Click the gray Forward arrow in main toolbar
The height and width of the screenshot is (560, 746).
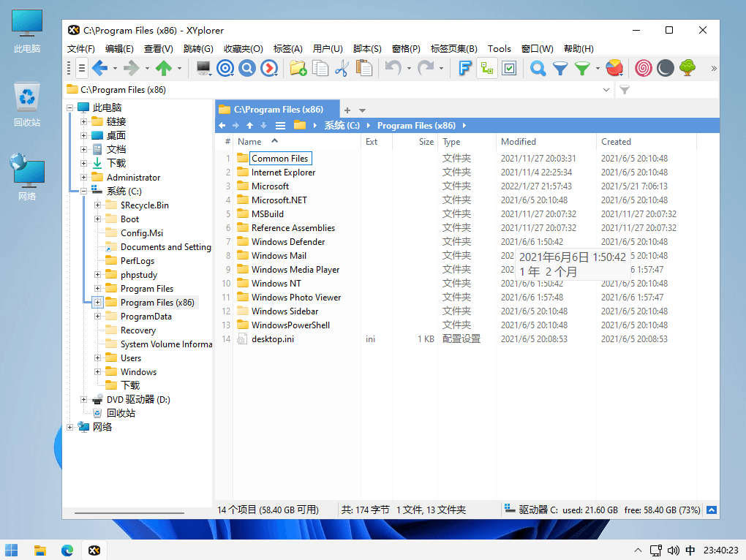132,69
